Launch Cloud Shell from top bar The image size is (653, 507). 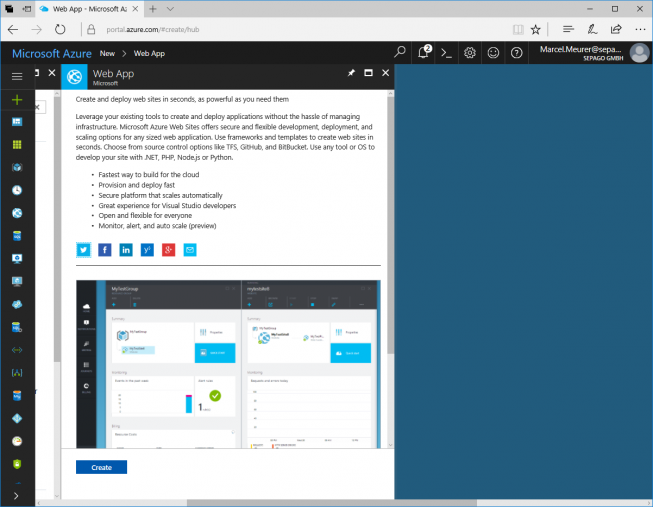[x=446, y=53]
